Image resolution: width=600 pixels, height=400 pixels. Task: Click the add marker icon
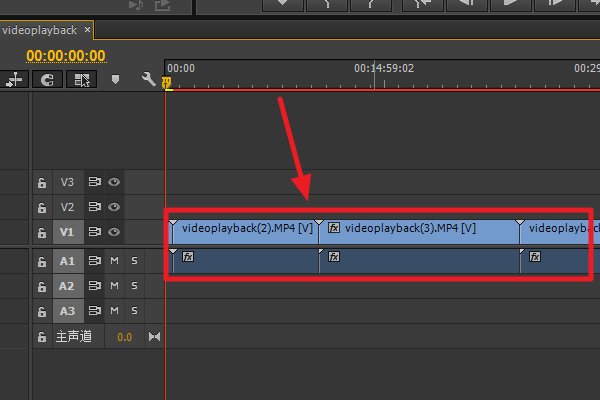(115, 79)
